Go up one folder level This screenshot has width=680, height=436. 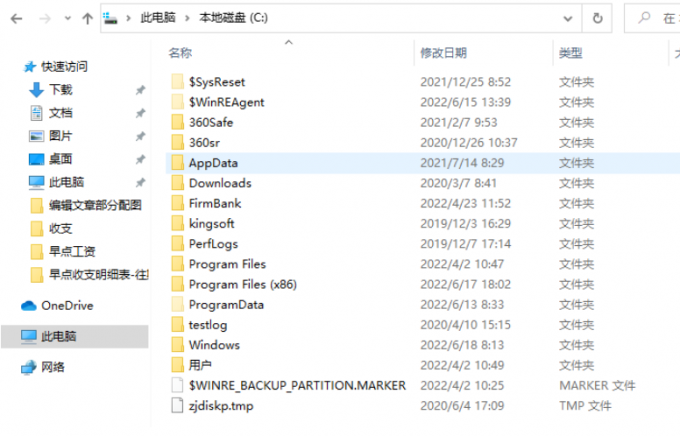87,18
